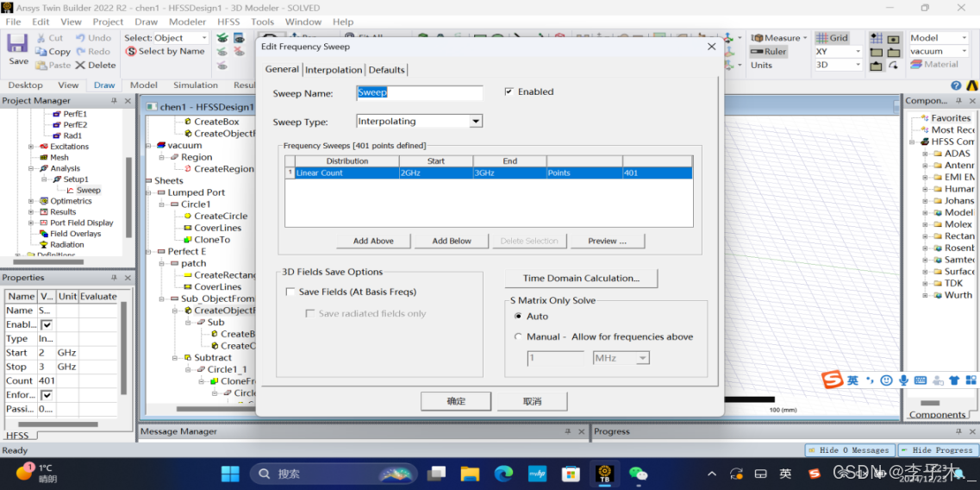Cancel with the 取消 button
This screenshot has height=490, width=980.
coord(532,401)
